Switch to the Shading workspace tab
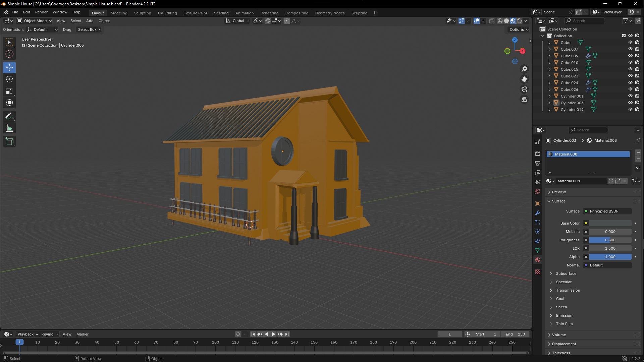 [x=221, y=13]
